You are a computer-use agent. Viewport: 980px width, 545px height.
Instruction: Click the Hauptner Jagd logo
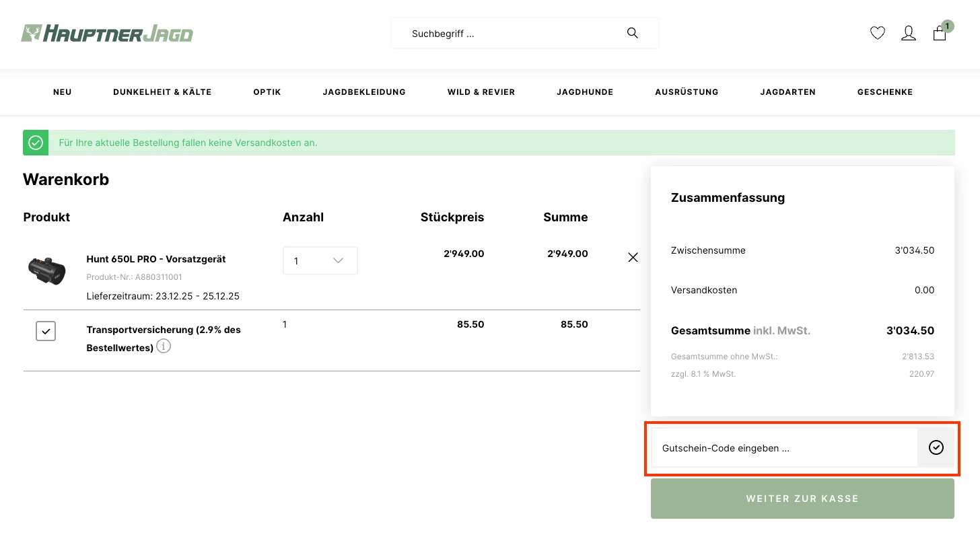click(107, 33)
